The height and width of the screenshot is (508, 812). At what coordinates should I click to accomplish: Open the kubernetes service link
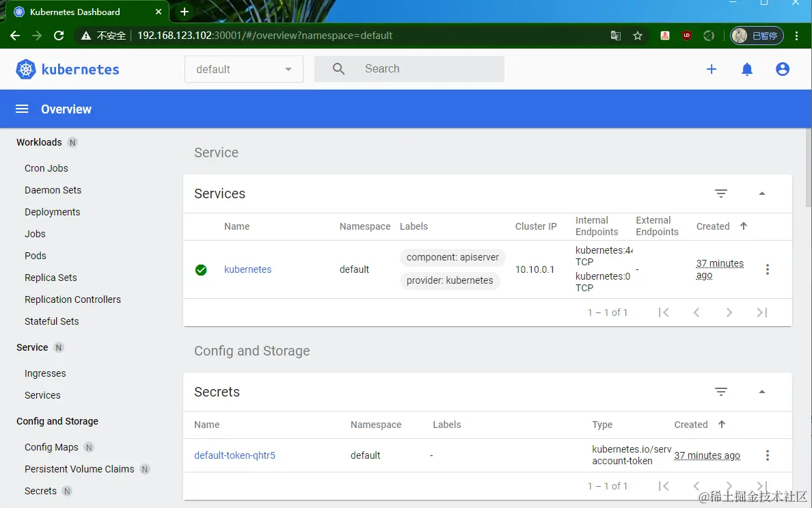coord(247,269)
